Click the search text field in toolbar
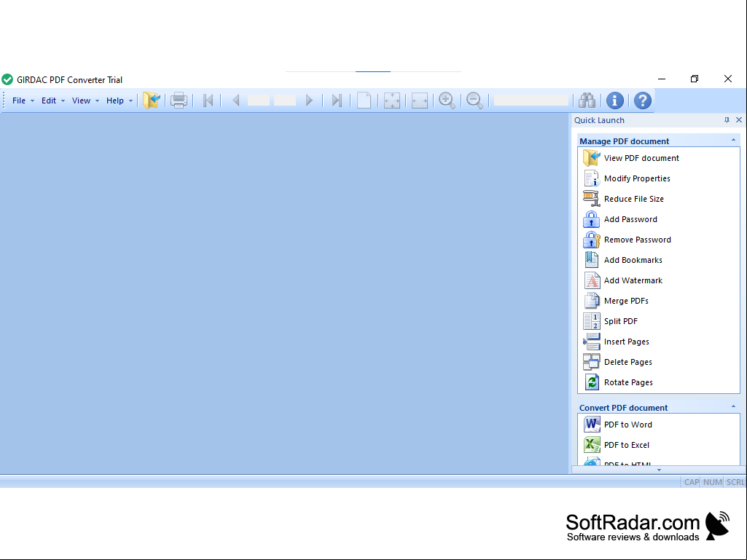The width and height of the screenshot is (747, 560). click(x=532, y=100)
